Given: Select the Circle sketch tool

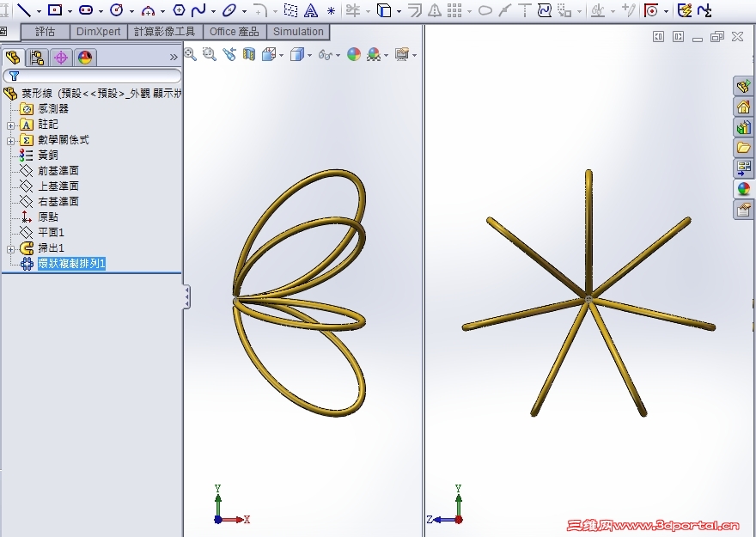Looking at the screenshot, I should 116,9.
